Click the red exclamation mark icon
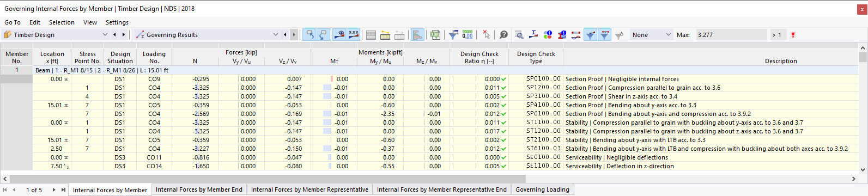868x196 pixels. 793,35
